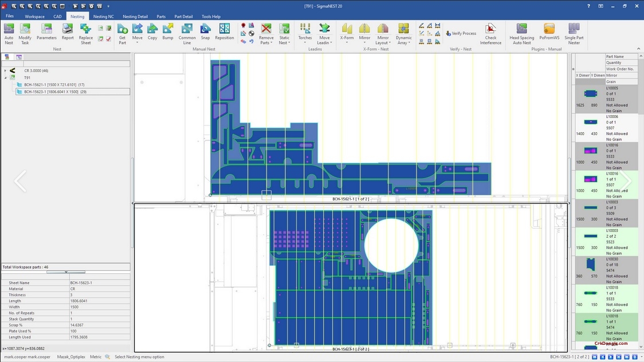Click the Verify Process button

coord(461,33)
